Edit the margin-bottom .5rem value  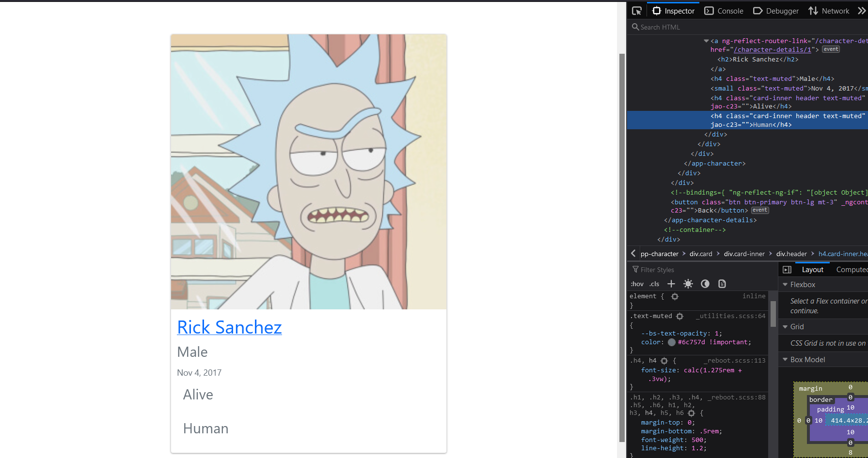pyautogui.click(x=710, y=431)
